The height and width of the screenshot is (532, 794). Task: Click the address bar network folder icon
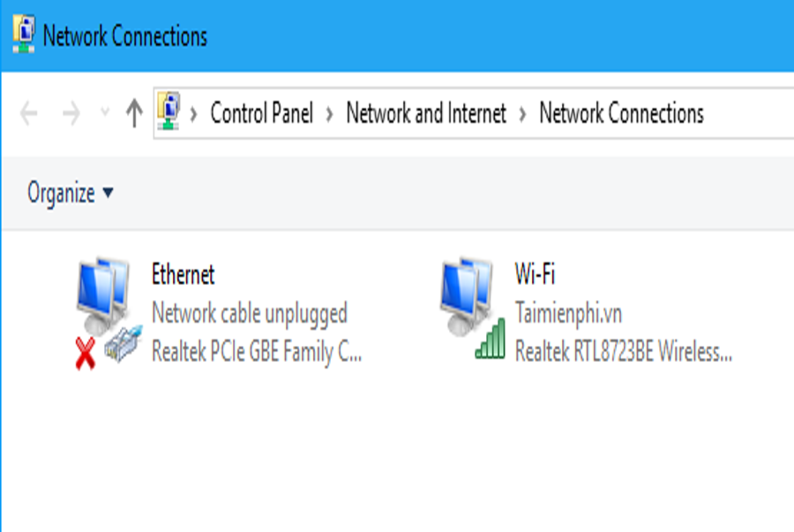169,111
